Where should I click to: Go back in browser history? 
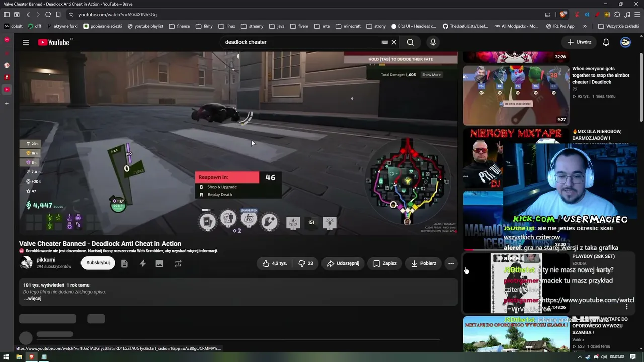(x=28, y=15)
